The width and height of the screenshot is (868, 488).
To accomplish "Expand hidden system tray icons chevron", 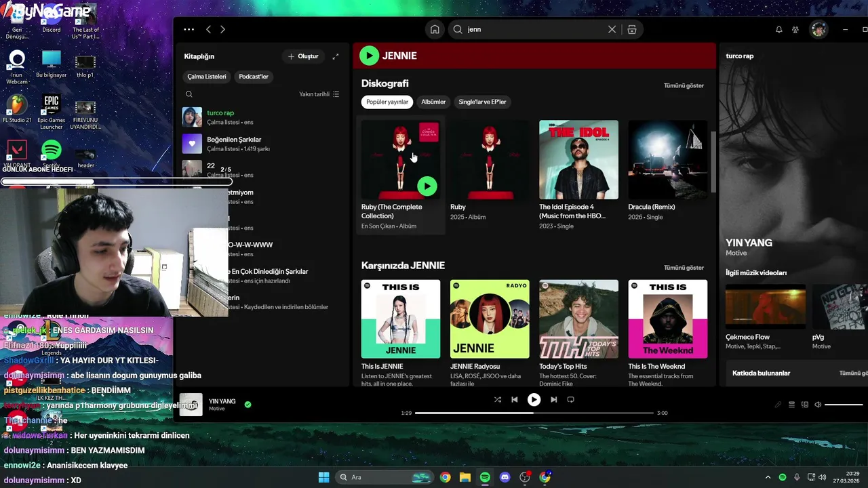I will pos(768,477).
